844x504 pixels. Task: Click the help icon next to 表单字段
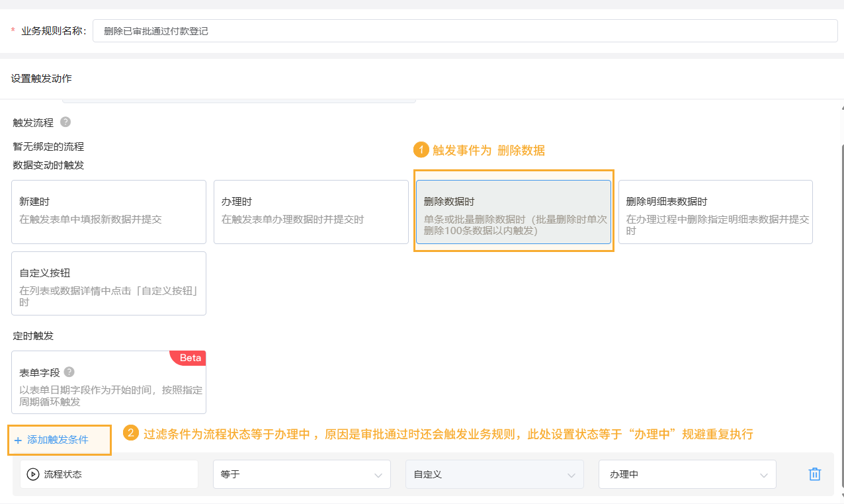point(69,372)
